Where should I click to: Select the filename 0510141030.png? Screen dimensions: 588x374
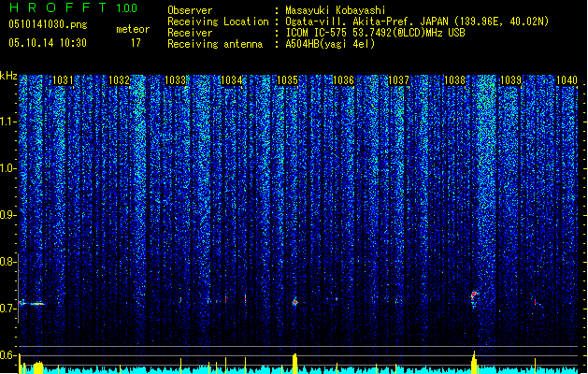48,25
